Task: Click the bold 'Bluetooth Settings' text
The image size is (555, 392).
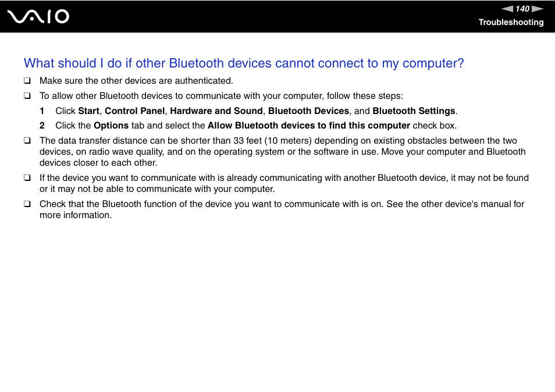Action: click(x=414, y=111)
